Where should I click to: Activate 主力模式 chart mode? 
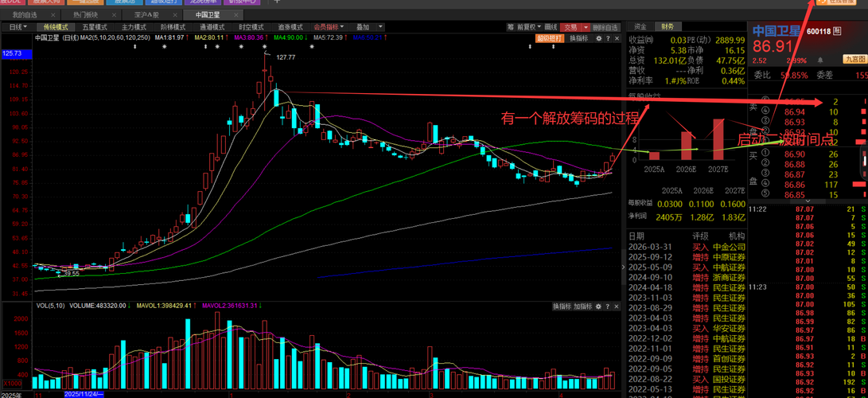point(134,26)
